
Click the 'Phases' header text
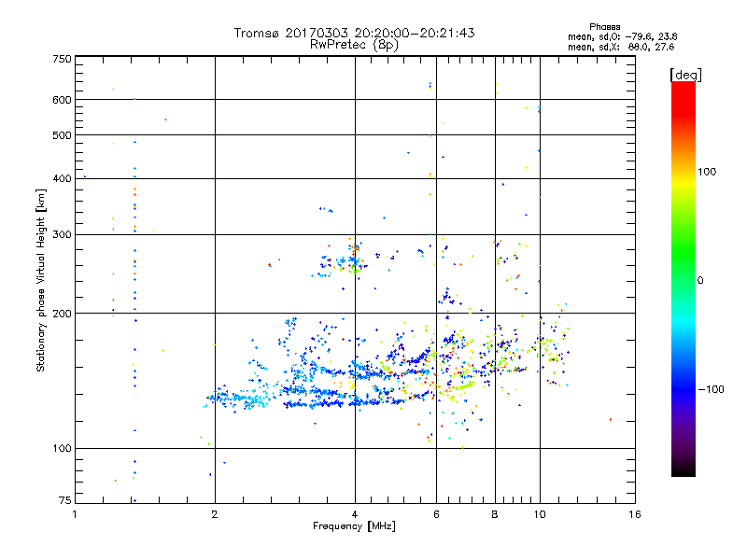604,27
